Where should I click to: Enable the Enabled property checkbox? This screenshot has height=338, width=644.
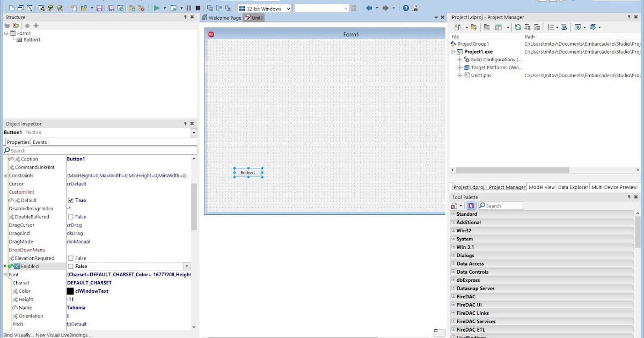point(70,266)
